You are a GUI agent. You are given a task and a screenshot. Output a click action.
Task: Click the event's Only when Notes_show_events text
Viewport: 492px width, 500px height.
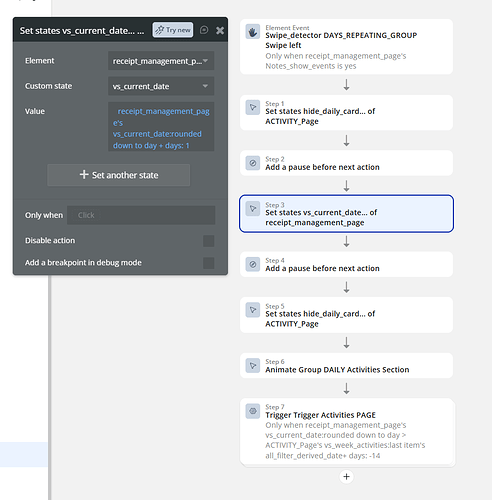[336, 61]
